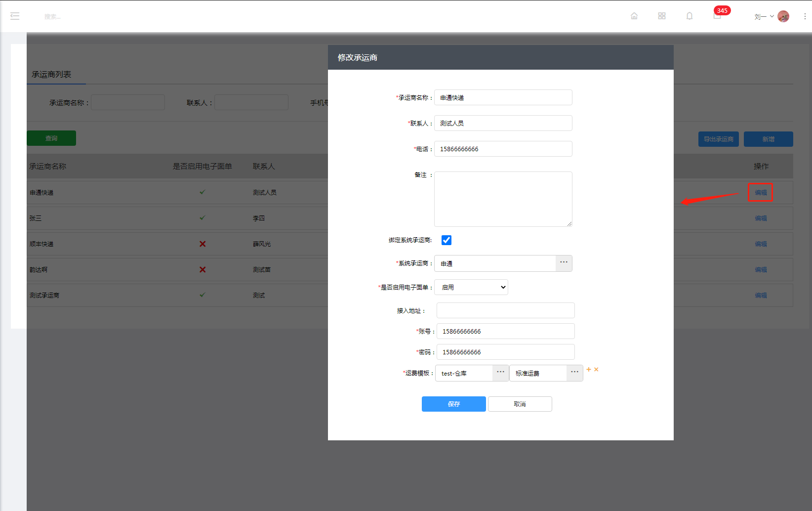The height and width of the screenshot is (511, 812).
Task: Click the 联系人 field in dialog
Action: pos(503,123)
